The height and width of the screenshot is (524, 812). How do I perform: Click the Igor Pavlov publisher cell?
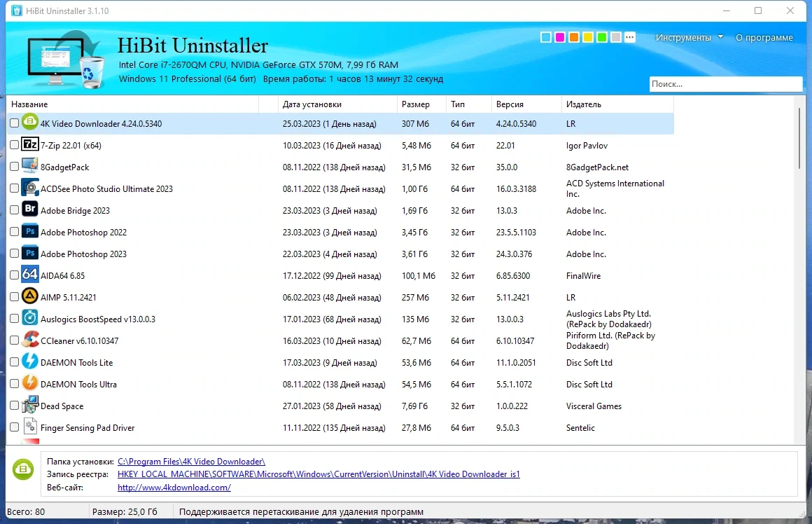[587, 146]
